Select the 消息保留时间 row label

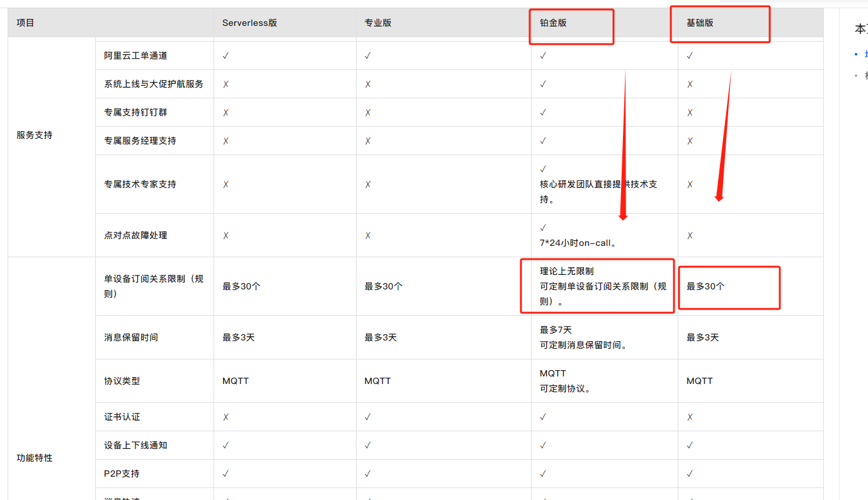(x=131, y=337)
